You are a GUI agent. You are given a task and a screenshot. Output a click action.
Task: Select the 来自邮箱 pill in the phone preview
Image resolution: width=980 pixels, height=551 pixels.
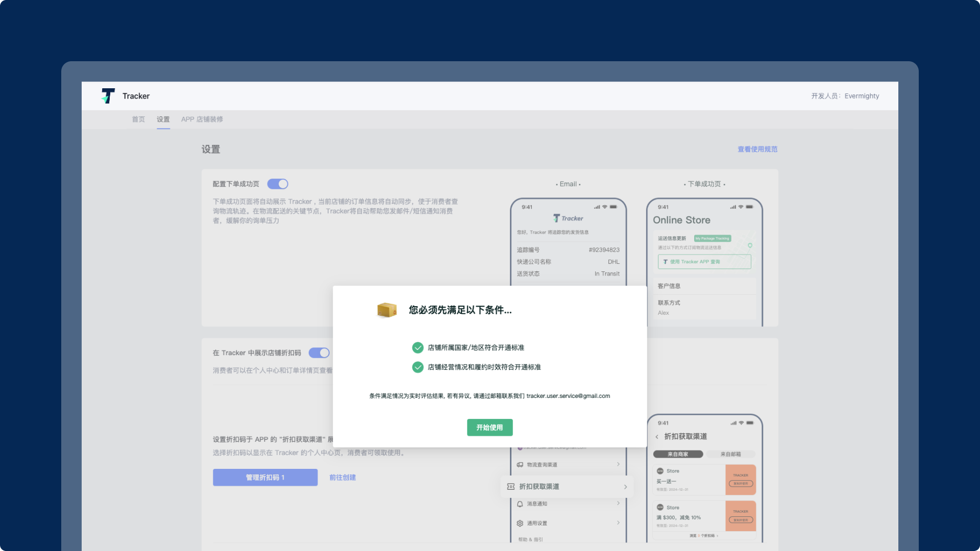(730, 454)
